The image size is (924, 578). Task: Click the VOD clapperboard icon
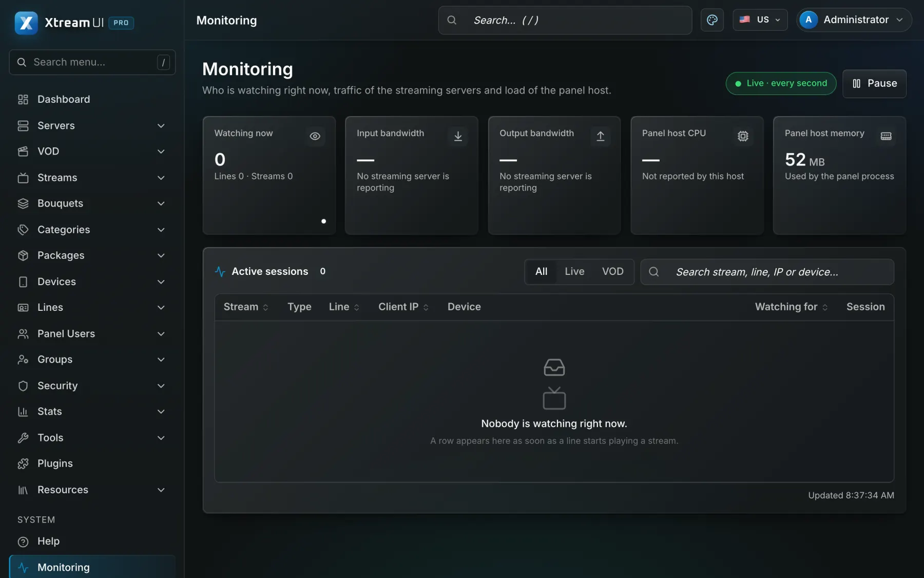point(23,152)
